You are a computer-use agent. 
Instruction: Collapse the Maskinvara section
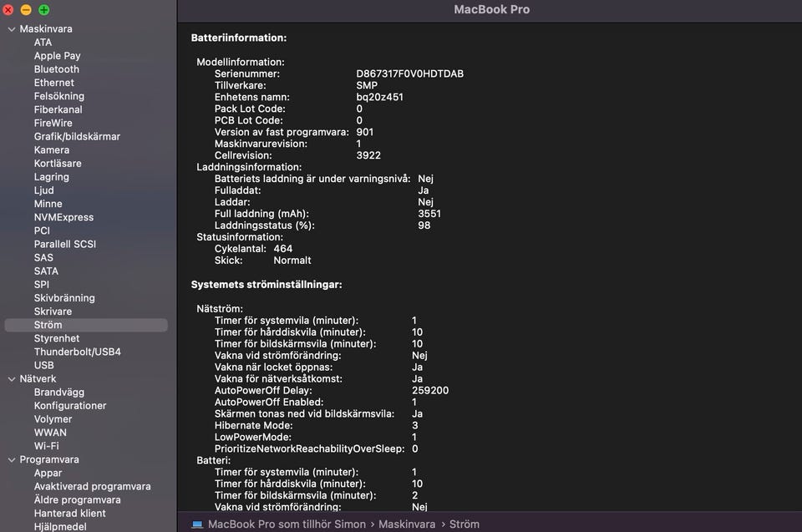tap(12, 29)
